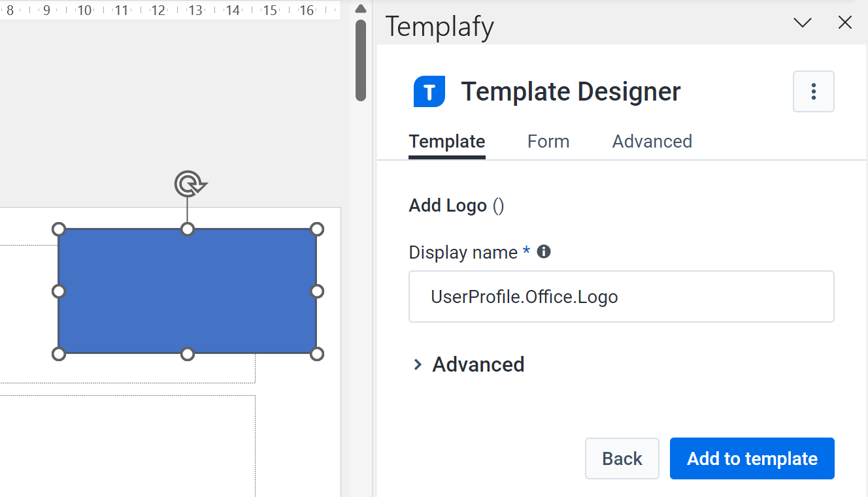The image size is (868, 497).
Task: Click the top-right resize handle of the shape
Action: tap(317, 229)
